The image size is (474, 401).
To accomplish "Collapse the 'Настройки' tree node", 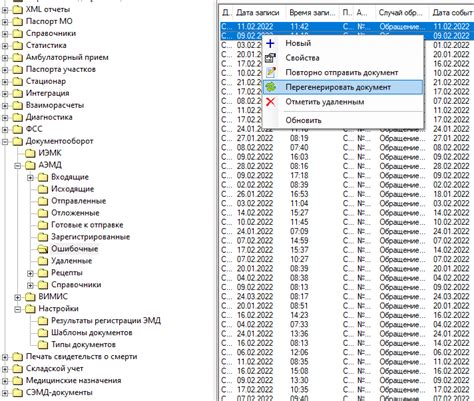I will click(18, 309).
